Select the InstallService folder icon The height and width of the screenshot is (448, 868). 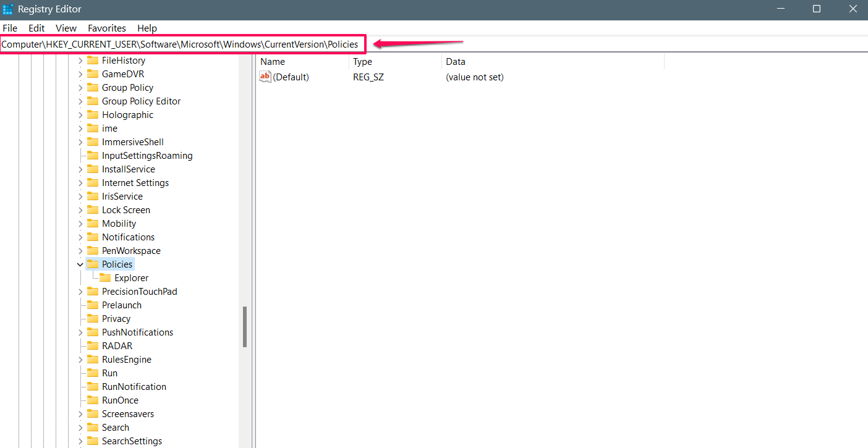click(93, 169)
